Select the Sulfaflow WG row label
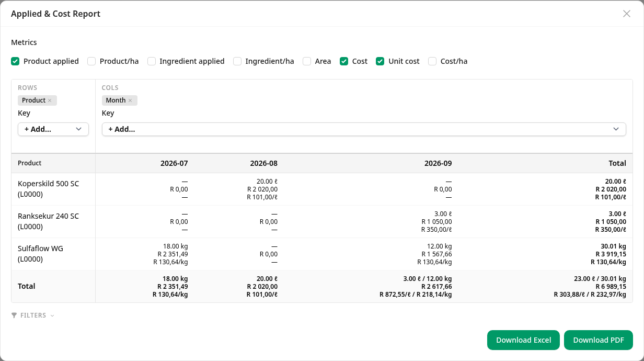The width and height of the screenshot is (644, 361). (40, 254)
